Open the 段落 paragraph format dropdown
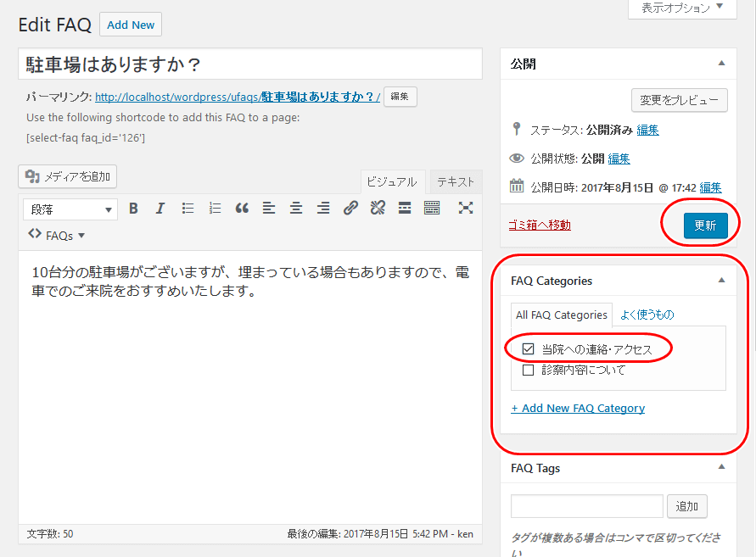This screenshot has width=756, height=557. [70, 209]
